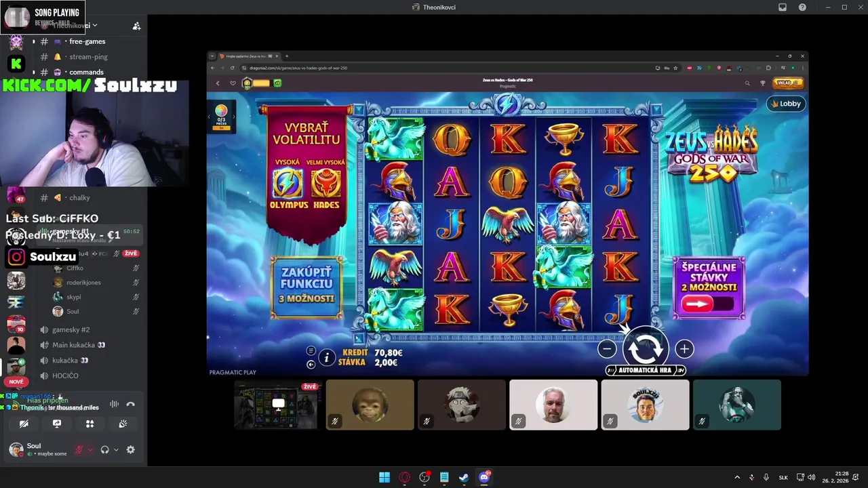
Task: Toggle Discord noise suppression waveform icon
Action: (x=114, y=404)
